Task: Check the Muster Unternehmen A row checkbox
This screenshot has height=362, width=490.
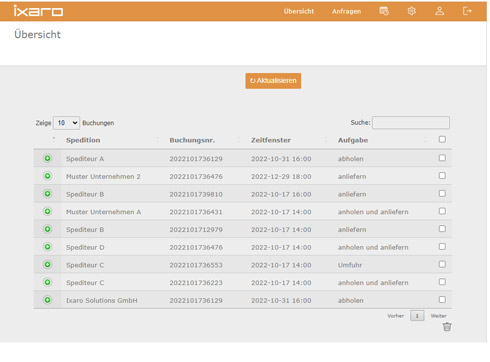Action: (x=442, y=211)
